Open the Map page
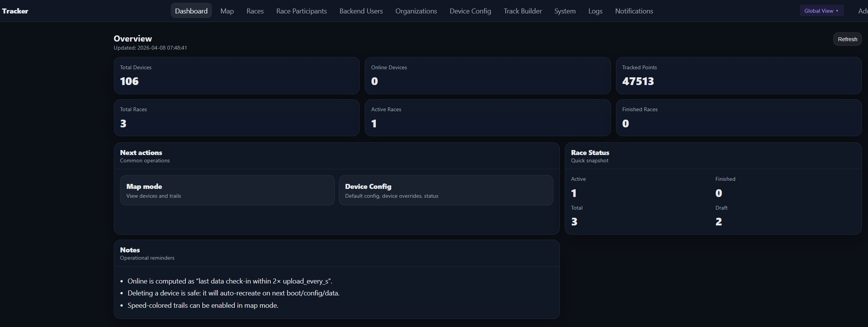The image size is (868, 327). click(x=227, y=11)
